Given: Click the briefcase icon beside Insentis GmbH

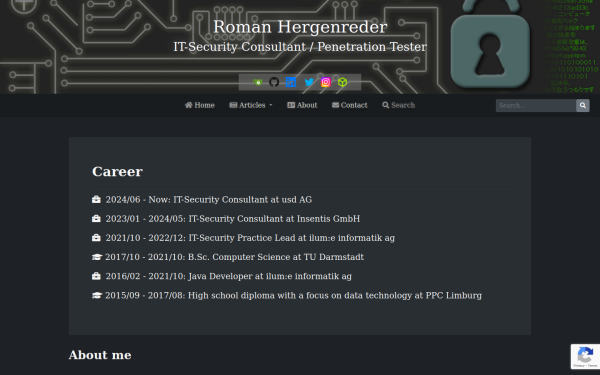Looking at the screenshot, I should pos(96,218).
